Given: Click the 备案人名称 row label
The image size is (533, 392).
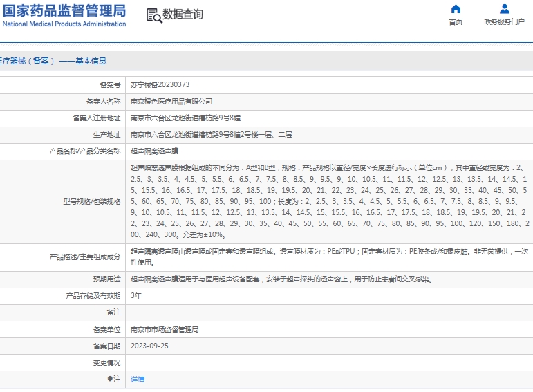Looking at the screenshot, I should click(103, 102).
